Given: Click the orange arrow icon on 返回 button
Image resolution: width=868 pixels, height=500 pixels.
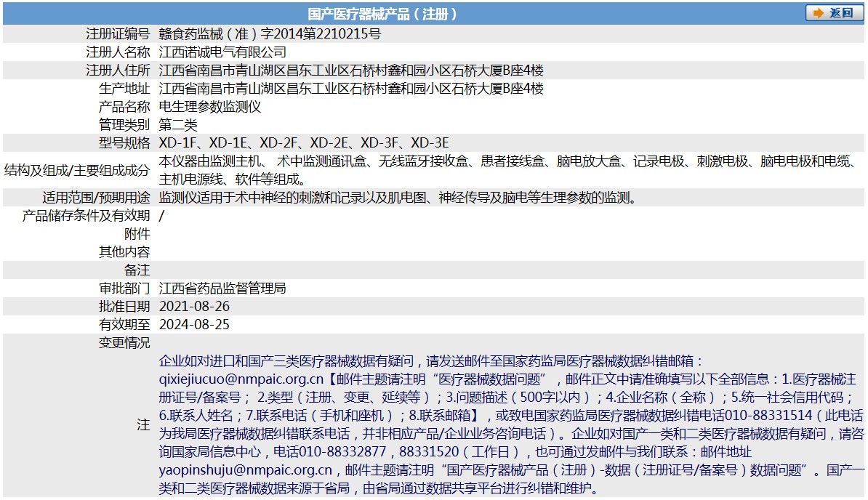Looking at the screenshot, I should click(818, 13).
